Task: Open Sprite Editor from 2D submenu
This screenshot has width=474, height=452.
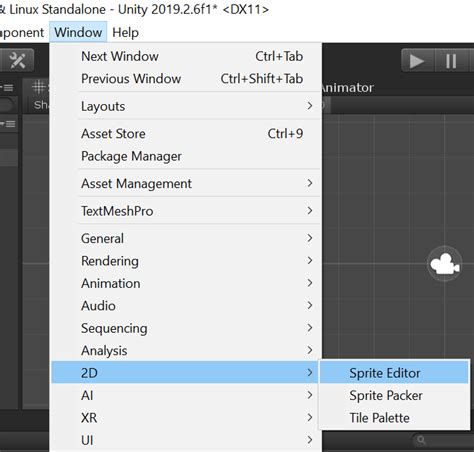Action: [x=394, y=373]
